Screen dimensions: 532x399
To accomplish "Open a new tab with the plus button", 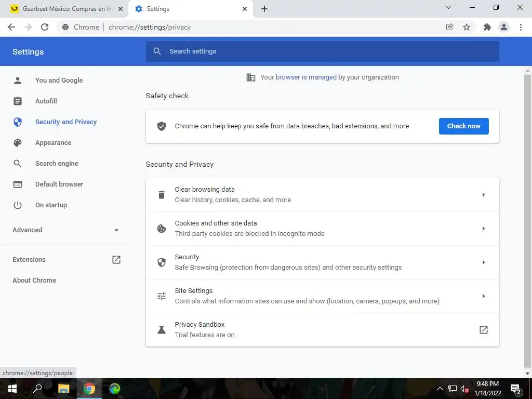I will click(x=264, y=9).
